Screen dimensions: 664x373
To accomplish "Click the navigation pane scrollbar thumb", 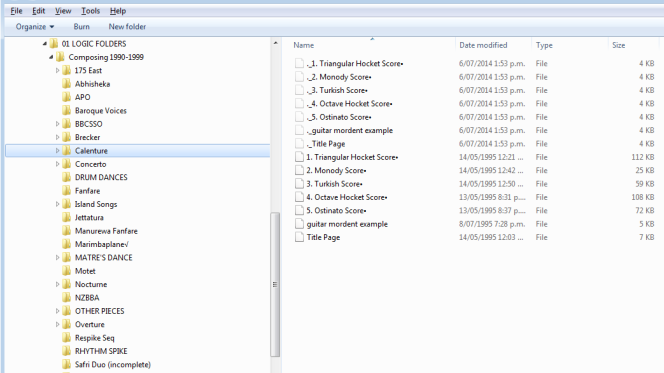I will (x=275, y=285).
